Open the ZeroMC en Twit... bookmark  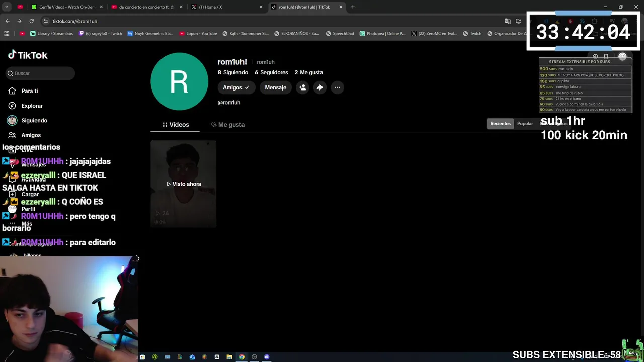434,34
